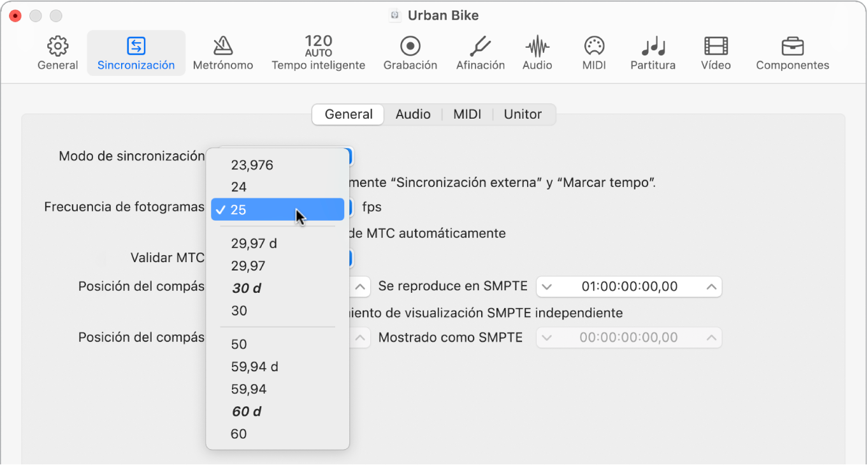
Task: Switch to General sub-tab
Action: click(349, 114)
